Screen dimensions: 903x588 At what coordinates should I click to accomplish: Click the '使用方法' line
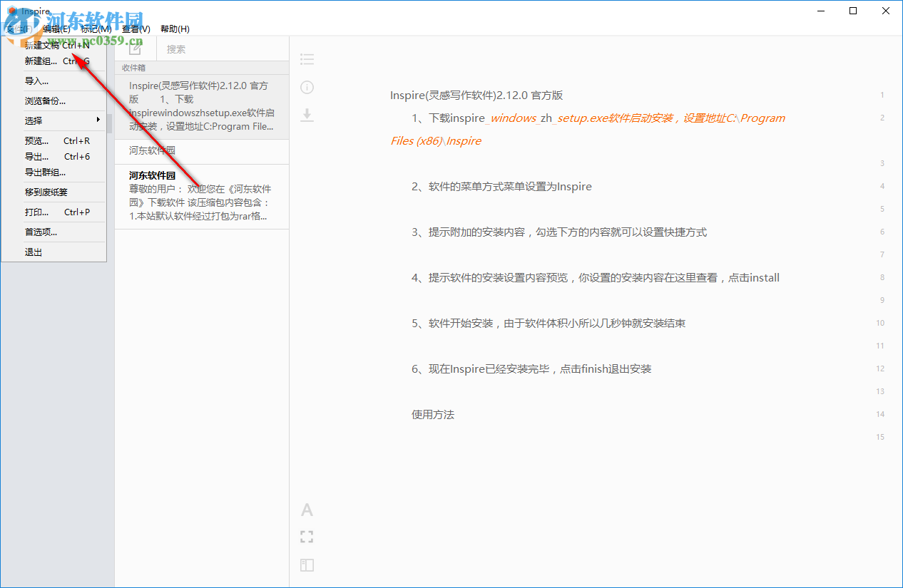tap(433, 415)
